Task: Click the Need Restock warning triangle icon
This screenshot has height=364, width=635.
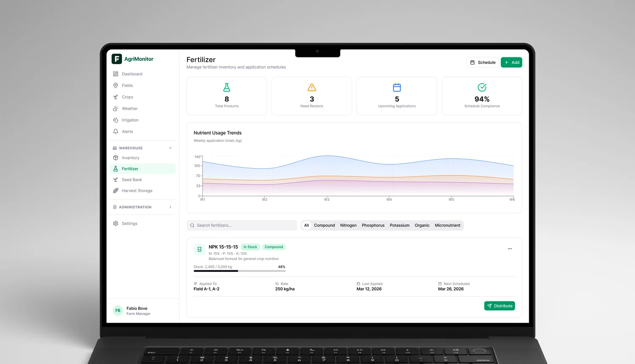Action: pos(312,87)
